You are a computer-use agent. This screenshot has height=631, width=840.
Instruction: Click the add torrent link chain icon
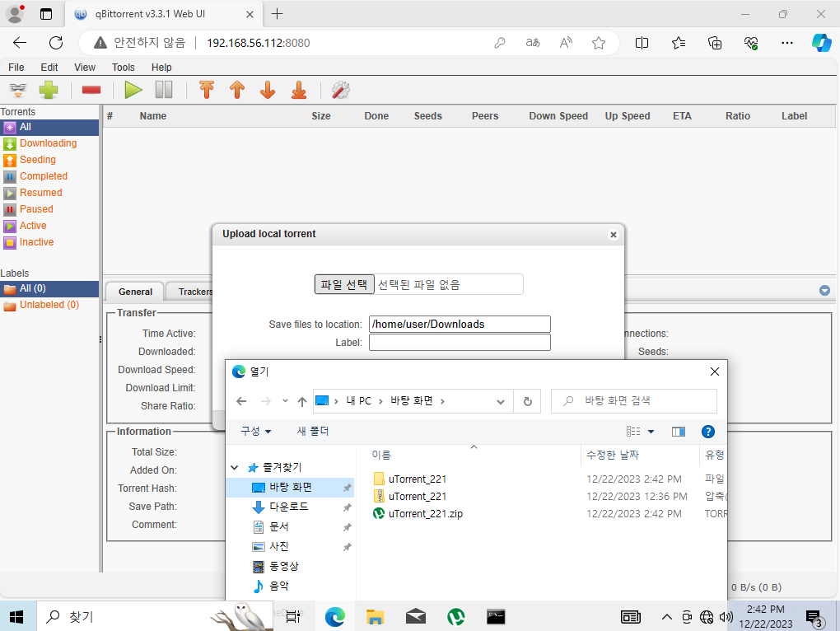pyautogui.click(x=17, y=90)
